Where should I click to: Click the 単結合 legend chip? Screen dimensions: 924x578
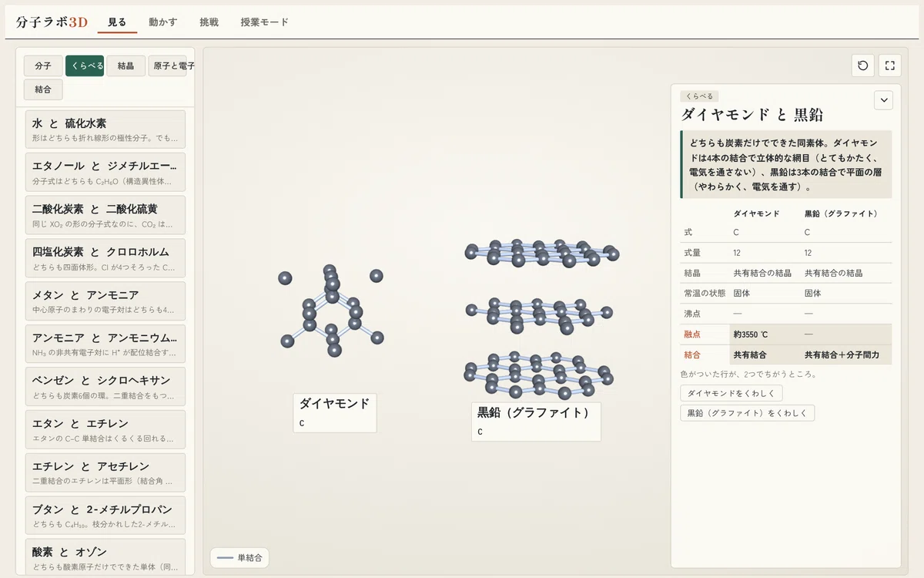click(x=239, y=558)
